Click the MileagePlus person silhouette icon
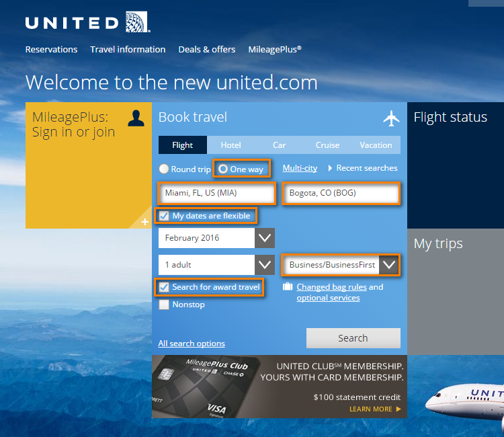This screenshot has height=437, width=504. pyautogui.click(x=136, y=118)
